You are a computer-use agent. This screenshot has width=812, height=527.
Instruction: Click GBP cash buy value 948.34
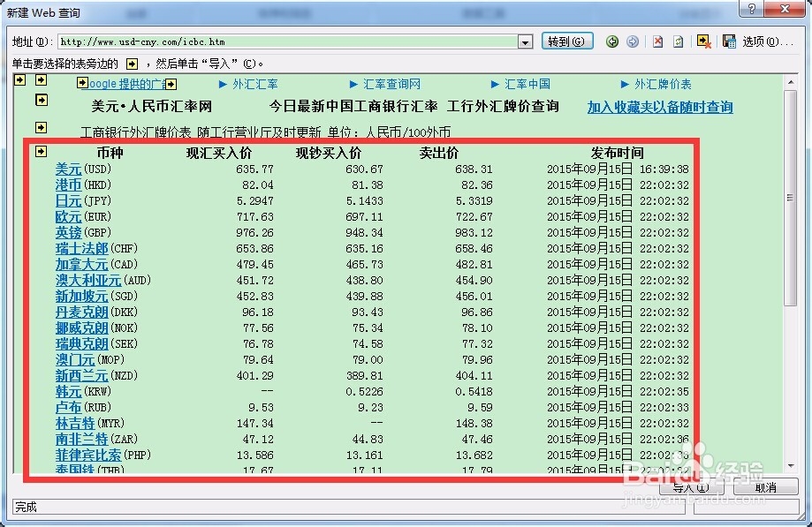pyautogui.click(x=365, y=233)
